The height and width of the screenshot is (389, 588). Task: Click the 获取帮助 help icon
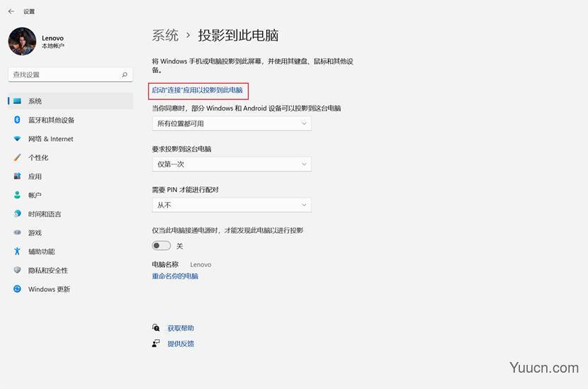(x=156, y=328)
